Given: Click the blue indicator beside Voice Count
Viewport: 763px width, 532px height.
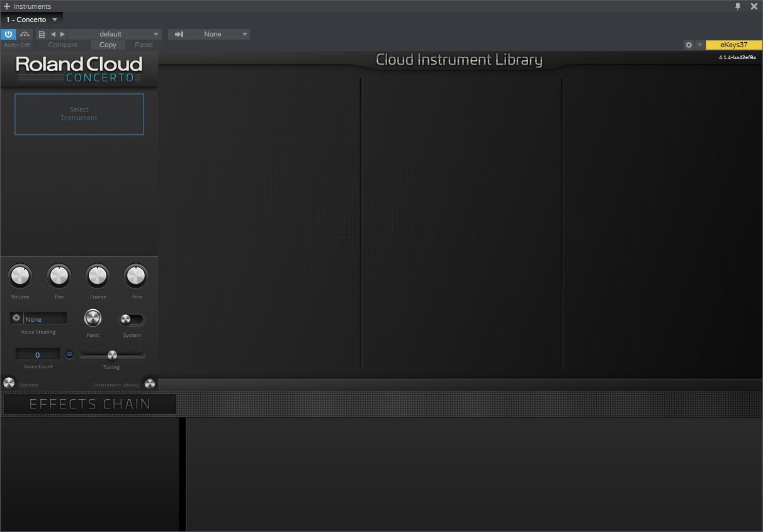Looking at the screenshot, I should pyautogui.click(x=69, y=354).
